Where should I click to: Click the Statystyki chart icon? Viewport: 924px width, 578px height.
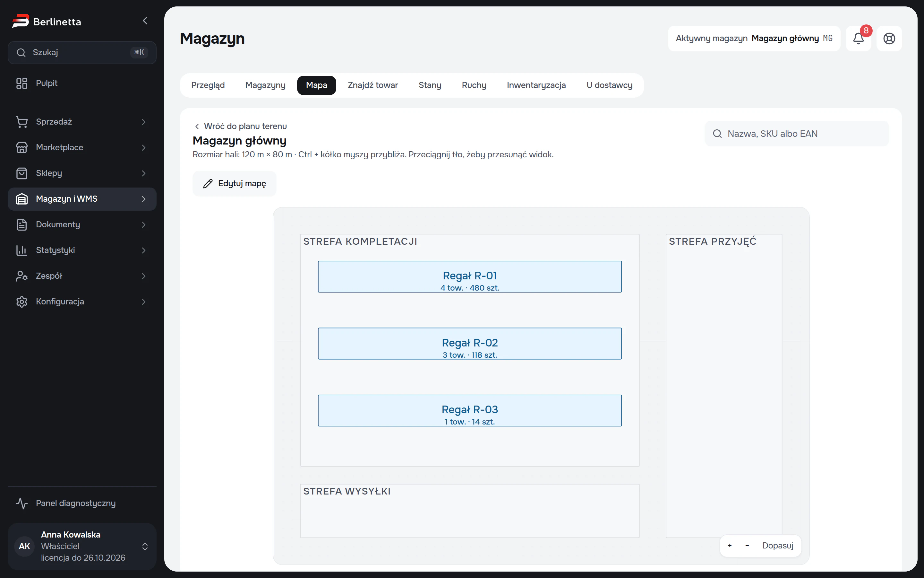click(x=22, y=250)
